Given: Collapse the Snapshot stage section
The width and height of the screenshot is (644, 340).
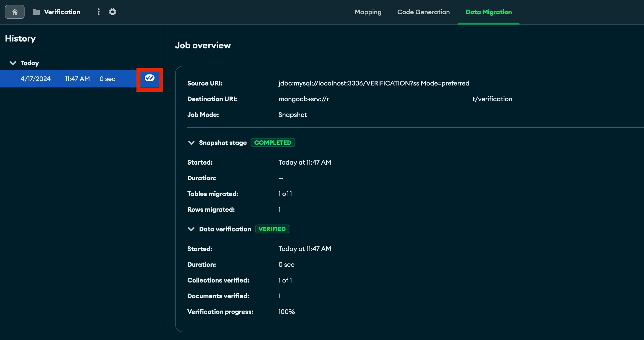Looking at the screenshot, I should point(191,142).
